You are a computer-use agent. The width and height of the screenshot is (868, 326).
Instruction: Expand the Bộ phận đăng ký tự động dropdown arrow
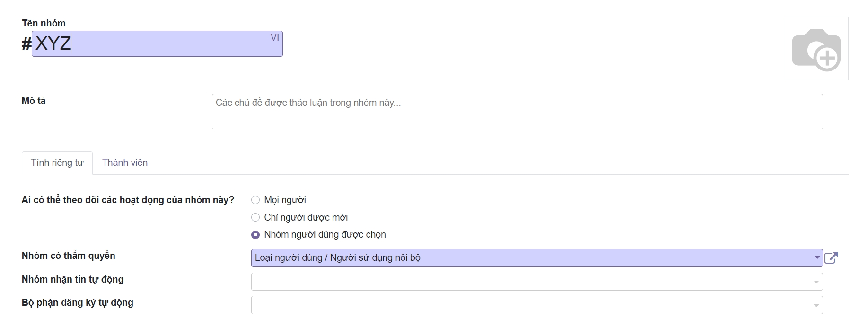(x=816, y=306)
